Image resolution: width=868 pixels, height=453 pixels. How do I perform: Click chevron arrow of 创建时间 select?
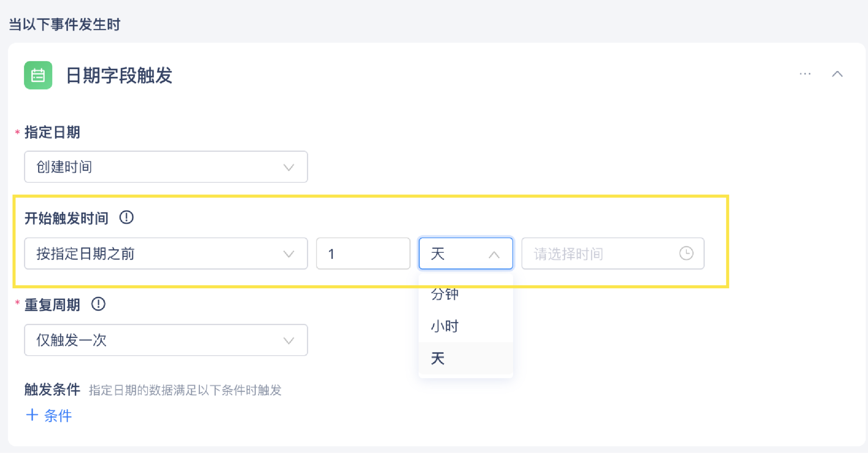coord(288,167)
